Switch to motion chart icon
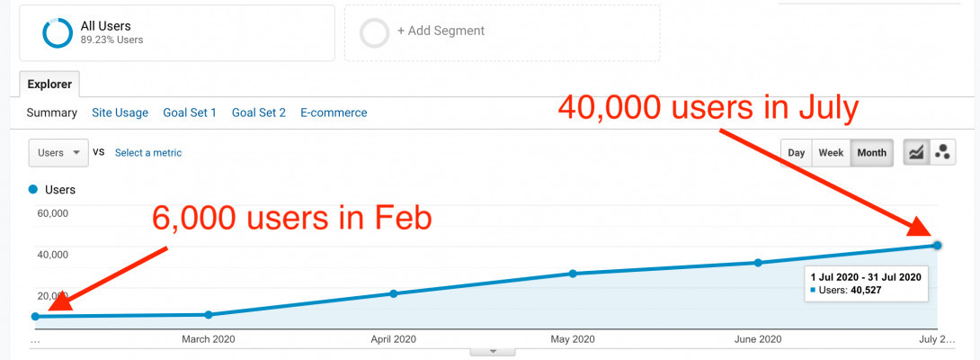Screen dimensions: 980x360 point(942,152)
